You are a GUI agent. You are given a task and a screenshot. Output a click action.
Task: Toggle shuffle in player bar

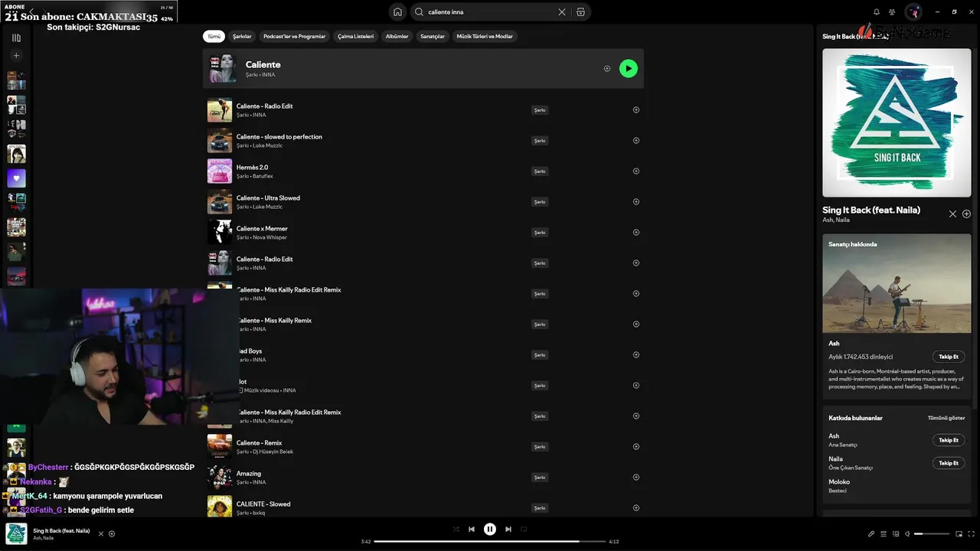click(x=456, y=529)
